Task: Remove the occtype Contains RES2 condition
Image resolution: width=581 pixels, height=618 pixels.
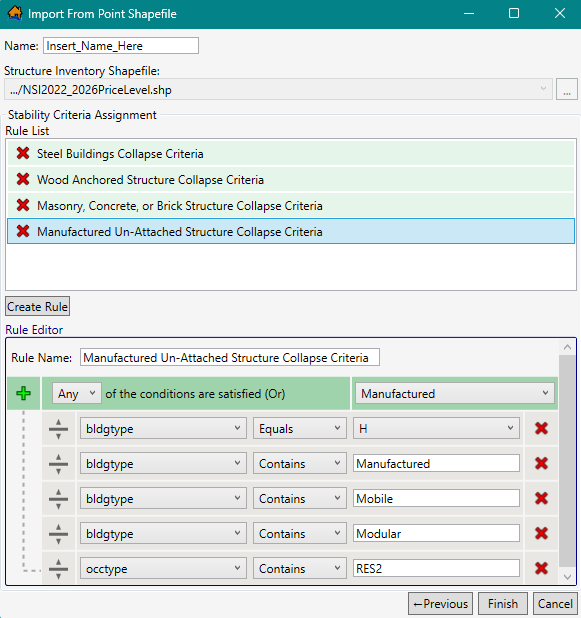Action: tap(542, 568)
